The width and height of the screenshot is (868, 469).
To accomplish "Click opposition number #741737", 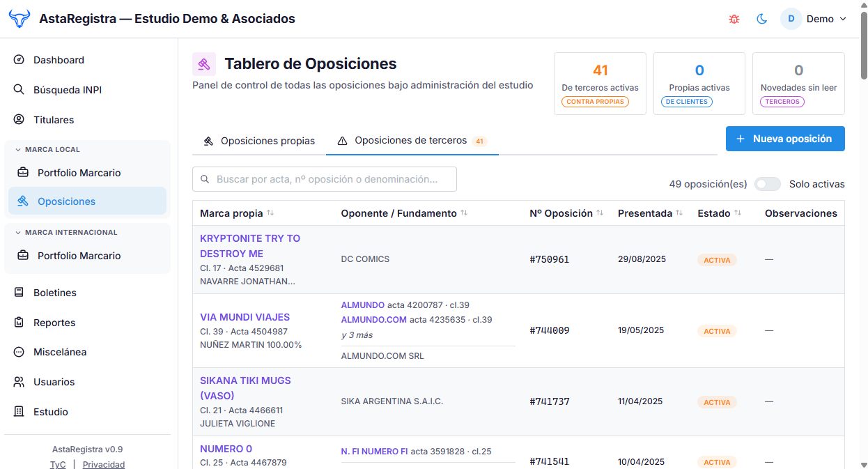I will click(549, 401).
